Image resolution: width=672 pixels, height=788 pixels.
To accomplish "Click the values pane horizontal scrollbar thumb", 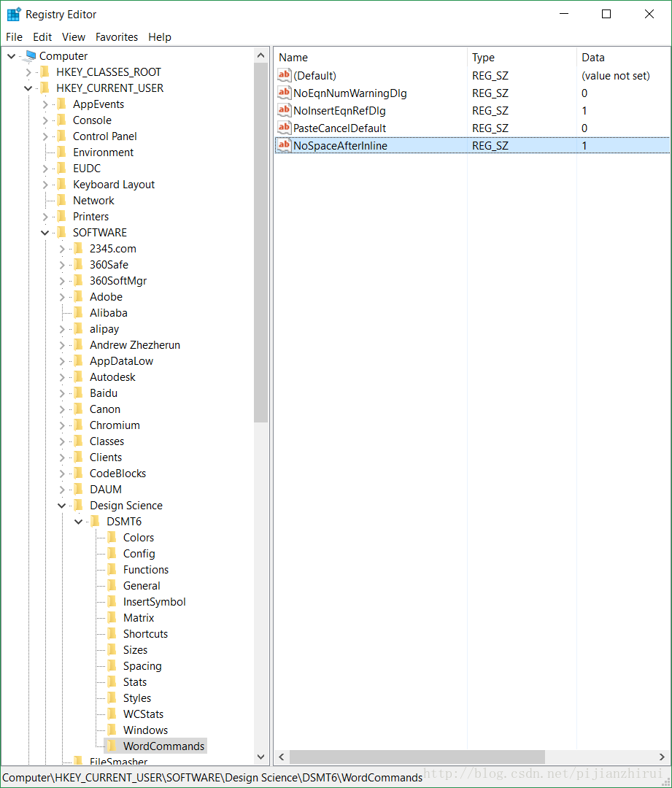I will (417, 757).
